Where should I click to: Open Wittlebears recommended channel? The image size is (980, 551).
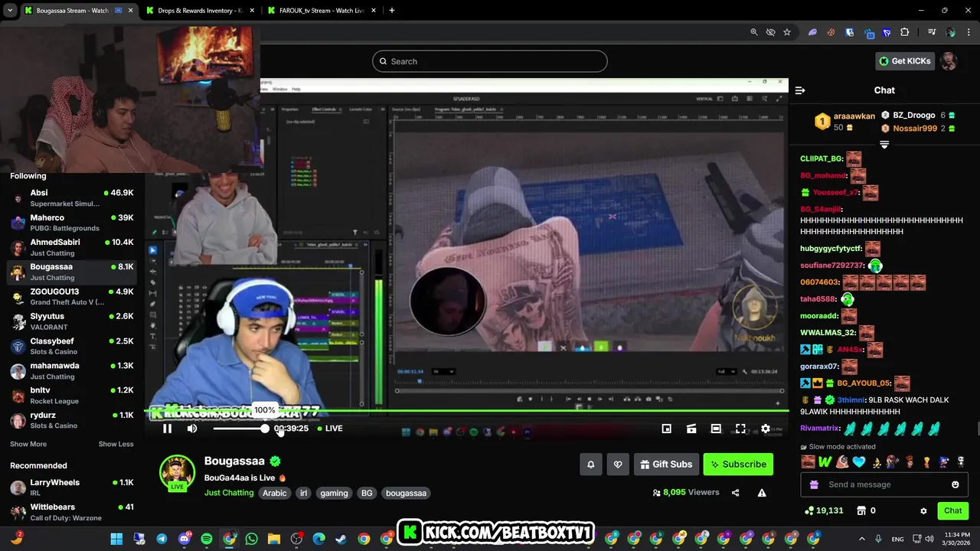click(x=72, y=512)
